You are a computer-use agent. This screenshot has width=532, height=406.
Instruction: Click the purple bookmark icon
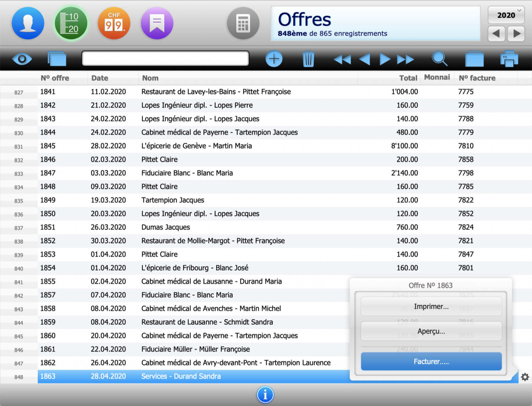tap(157, 23)
